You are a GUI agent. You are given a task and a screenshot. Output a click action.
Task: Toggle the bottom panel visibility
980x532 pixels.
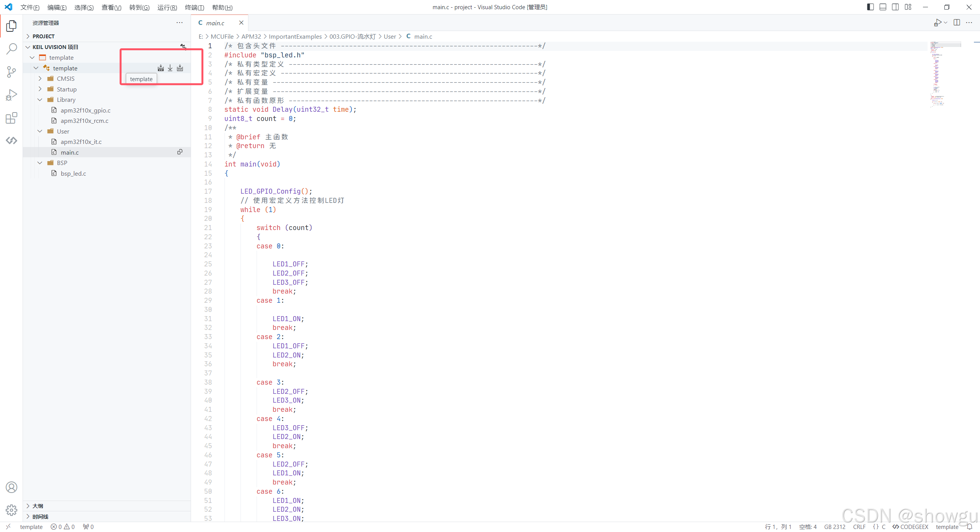pos(883,7)
